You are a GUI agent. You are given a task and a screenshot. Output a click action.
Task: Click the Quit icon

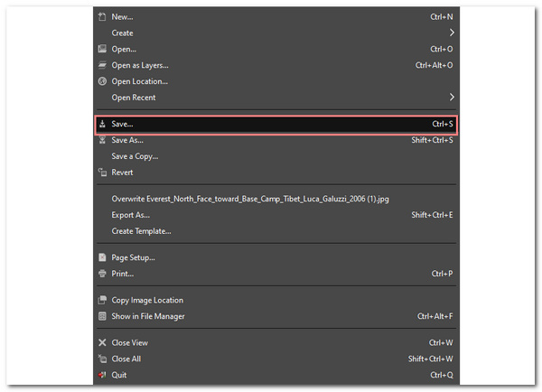(x=102, y=375)
